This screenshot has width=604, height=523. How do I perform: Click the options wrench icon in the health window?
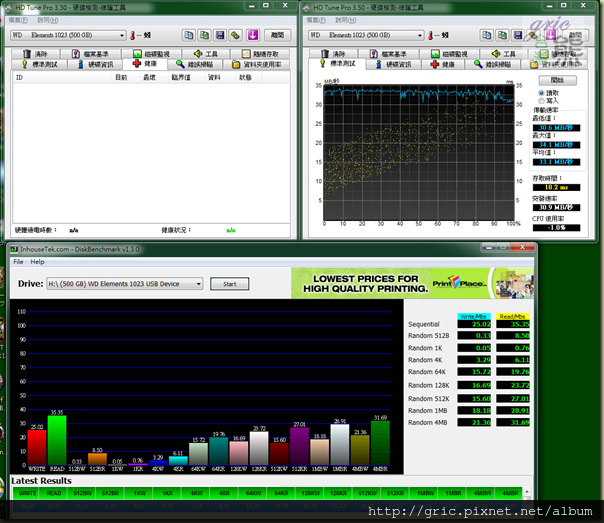(234, 35)
